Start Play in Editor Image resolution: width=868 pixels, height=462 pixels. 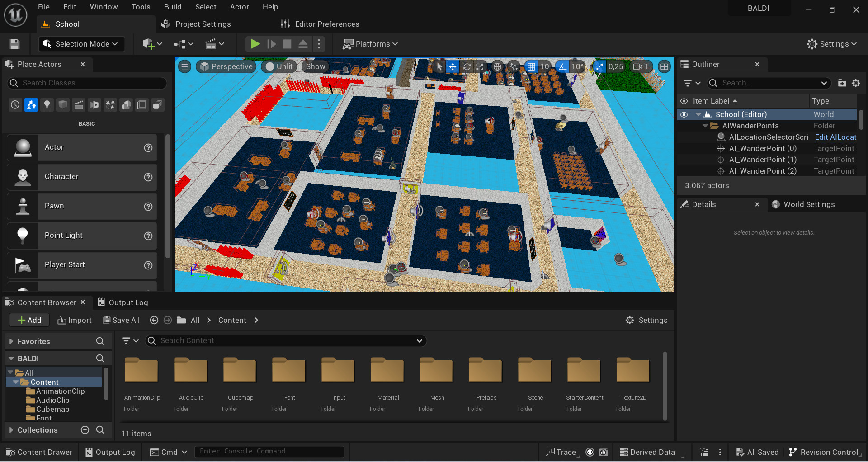tap(255, 44)
